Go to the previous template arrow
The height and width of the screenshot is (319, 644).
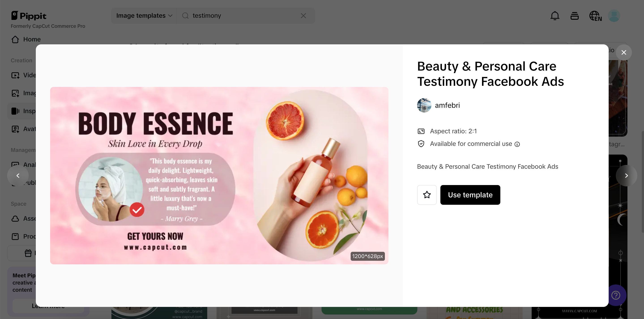[x=18, y=176]
